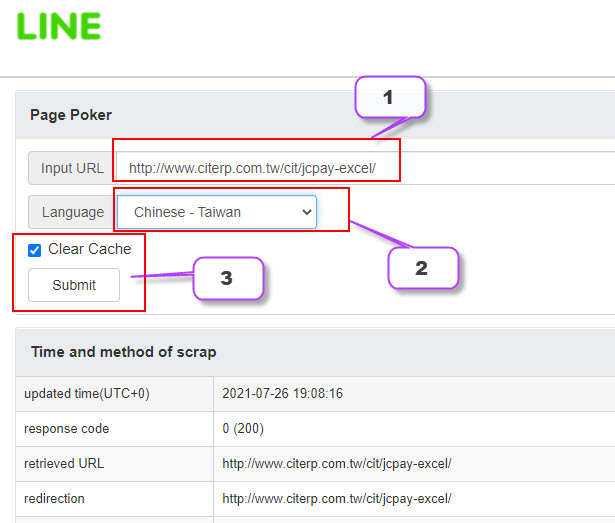
Task: Click the Clear Cache label text
Action: 89,249
